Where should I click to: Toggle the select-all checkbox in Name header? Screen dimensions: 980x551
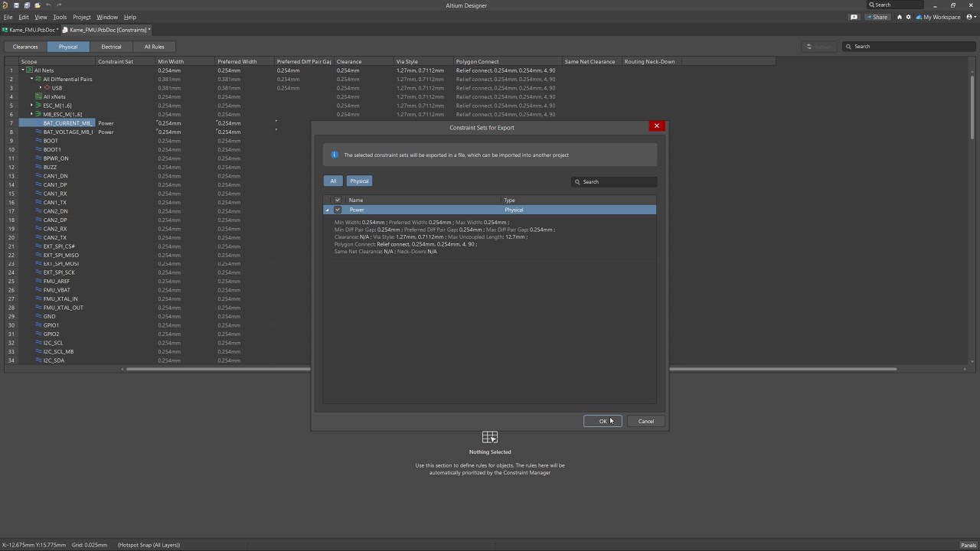tap(338, 201)
